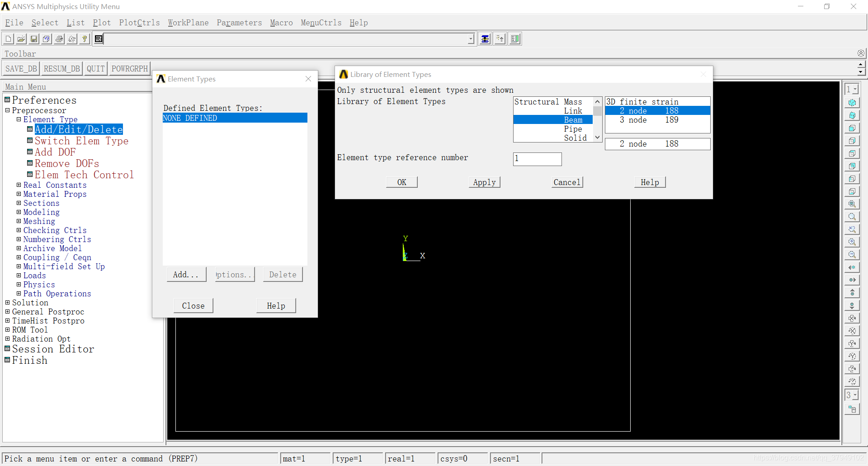This screenshot has height=466, width=868.
Task: Open the WorkPlane menu
Action: pos(188,23)
